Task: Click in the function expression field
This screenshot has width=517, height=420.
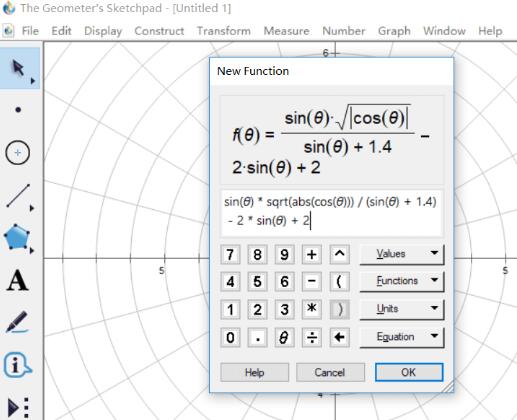Action: pyautogui.click(x=331, y=213)
